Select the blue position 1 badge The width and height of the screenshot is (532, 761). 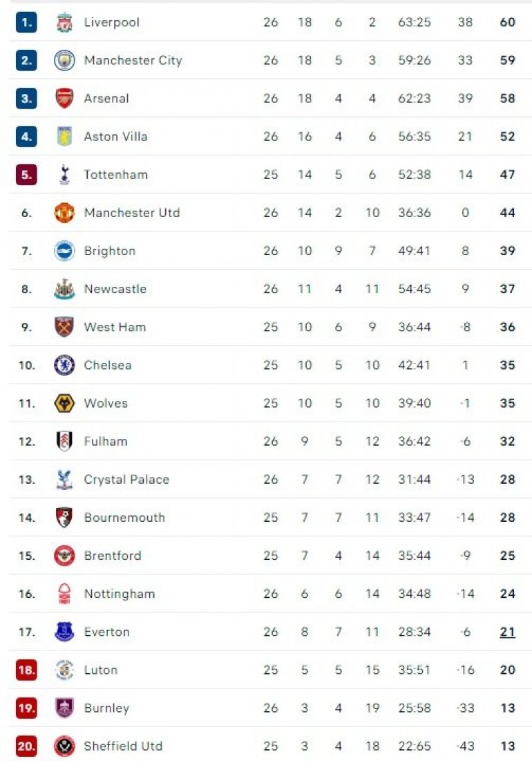point(26,22)
